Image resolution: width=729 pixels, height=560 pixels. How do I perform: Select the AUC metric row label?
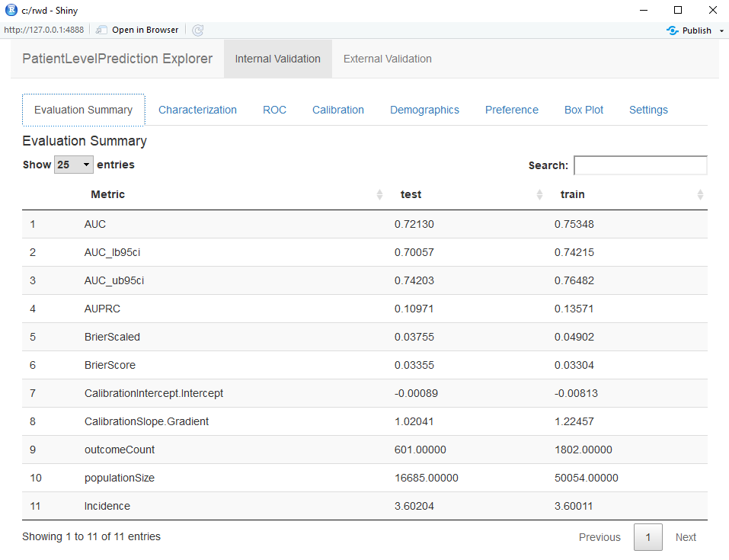(x=95, y=224)
